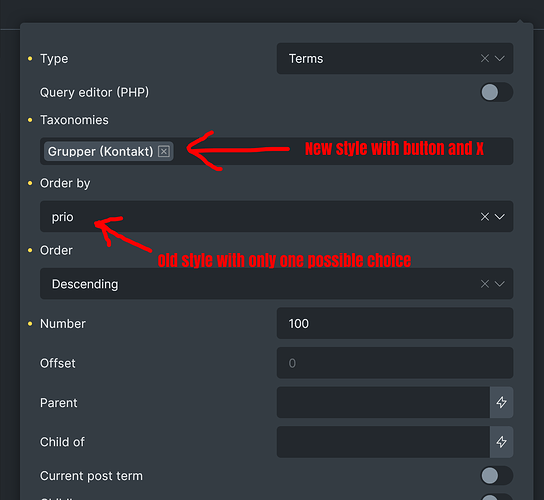Expand the Order dropdown chevron
The height and width of the screenshot is (500, 544).
500,284
